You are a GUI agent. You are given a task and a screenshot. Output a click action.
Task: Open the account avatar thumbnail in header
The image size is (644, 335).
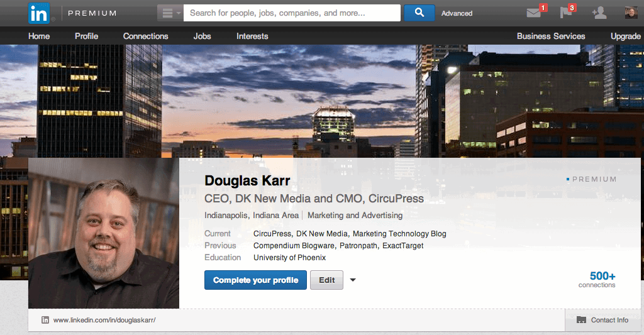(631, 13)
